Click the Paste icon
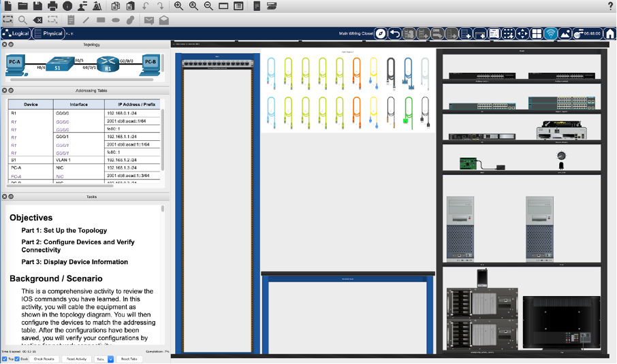Screen dimensions: 617x364 pyautogui.click(x=131, y=6)
